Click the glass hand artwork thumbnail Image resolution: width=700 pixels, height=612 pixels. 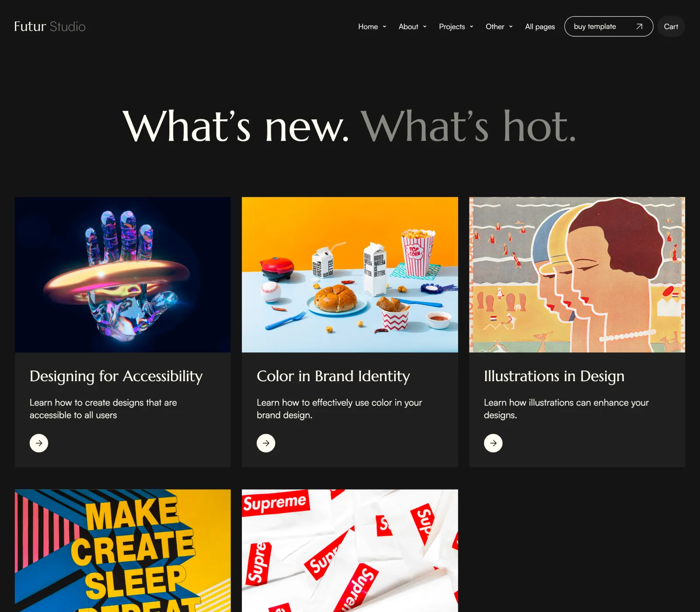122,275
